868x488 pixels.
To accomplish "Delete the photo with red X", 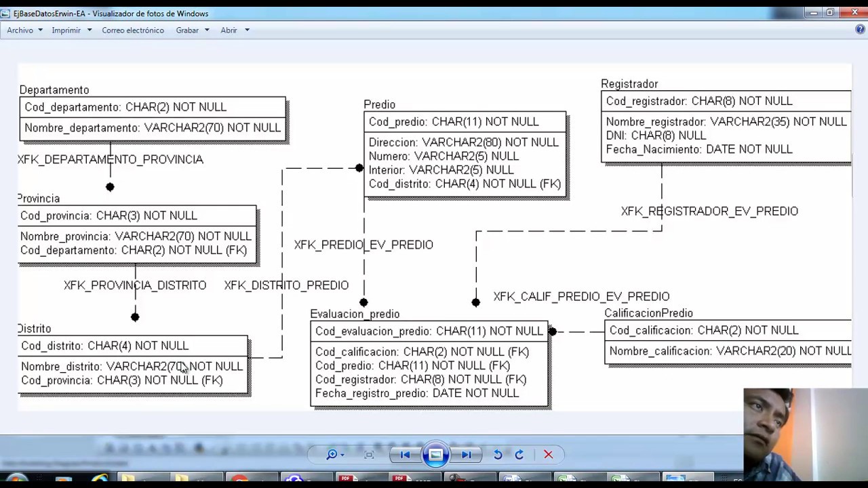I will pos(548,455).
